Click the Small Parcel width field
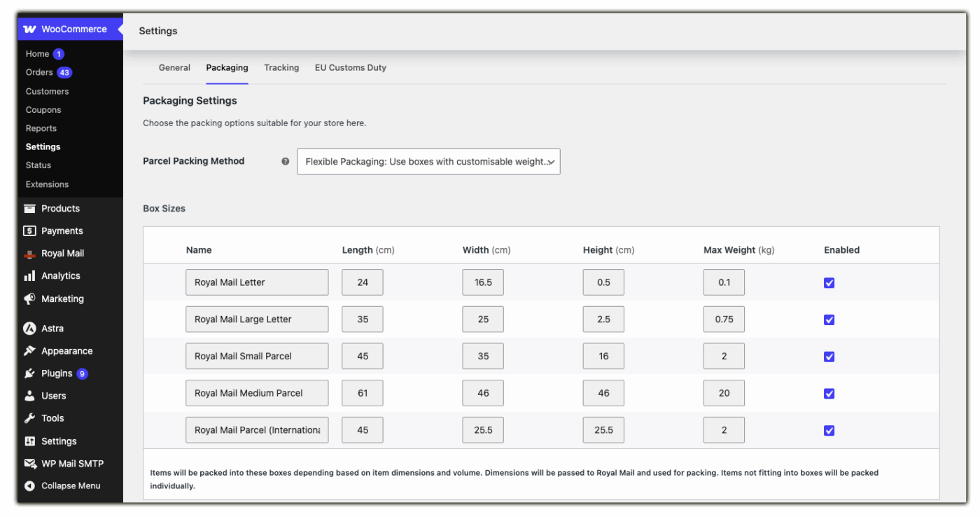 483,356
